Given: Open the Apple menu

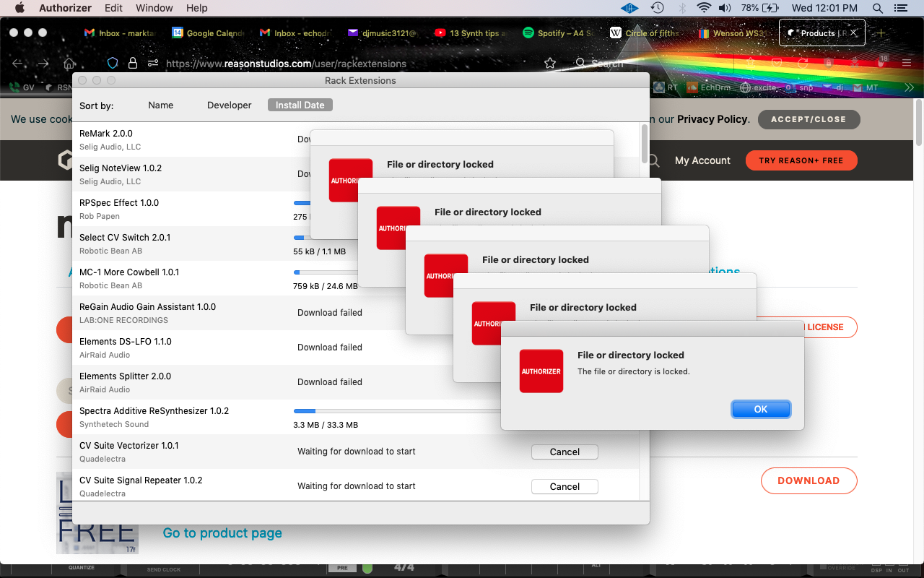Looking at the screenshot, I should (x=19, y=8).
